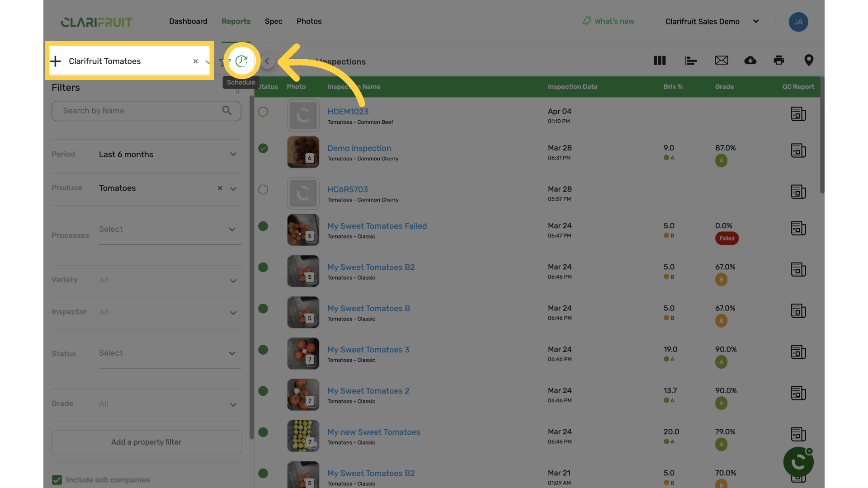Open map location pin view
Screen dimensions: 868x488
[809, 60]
